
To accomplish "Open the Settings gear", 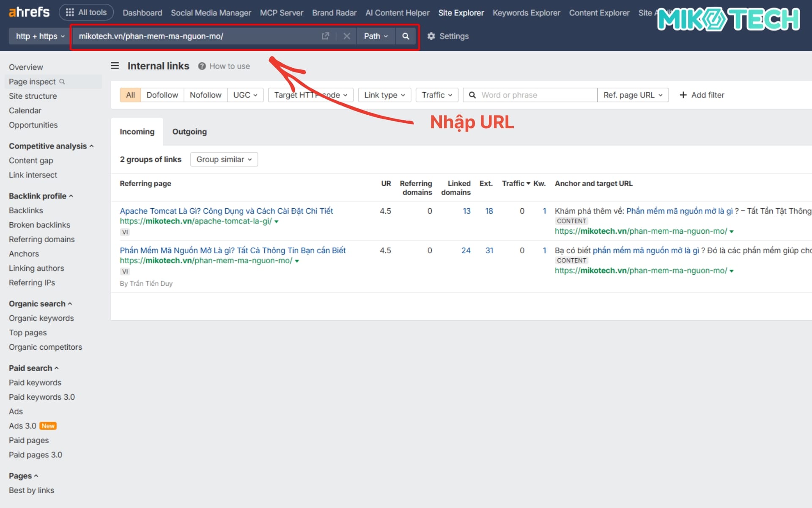I will [431, 36].
